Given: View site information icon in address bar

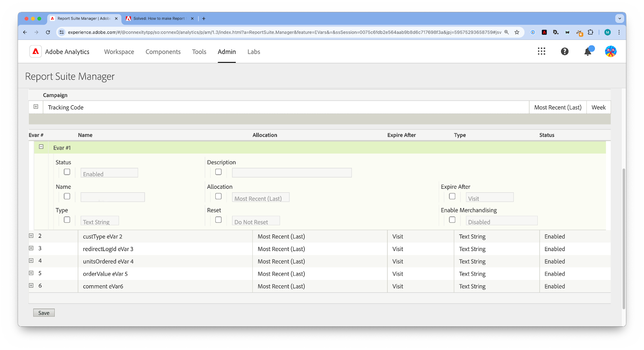Looking at the screenshot, I should tap(62, 32).
